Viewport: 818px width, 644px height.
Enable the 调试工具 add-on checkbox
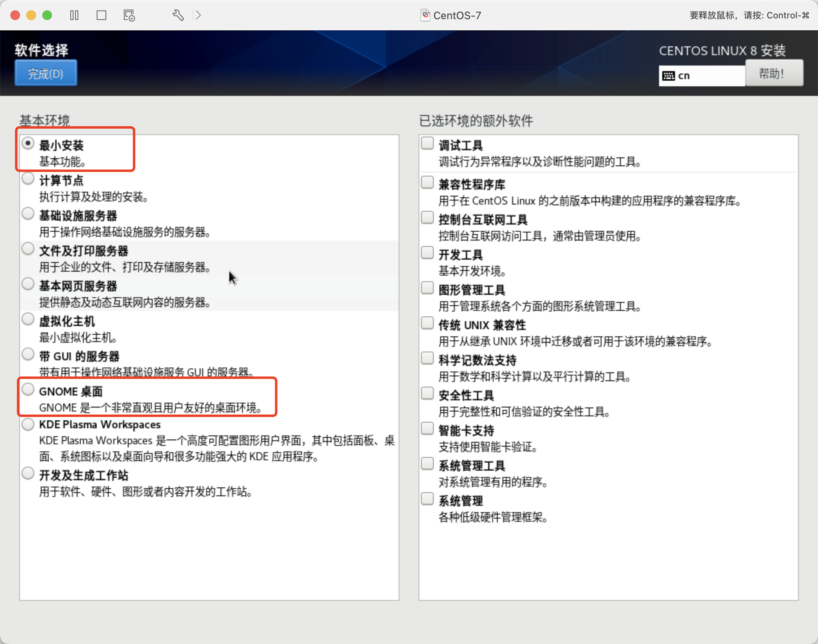(427, 143)
